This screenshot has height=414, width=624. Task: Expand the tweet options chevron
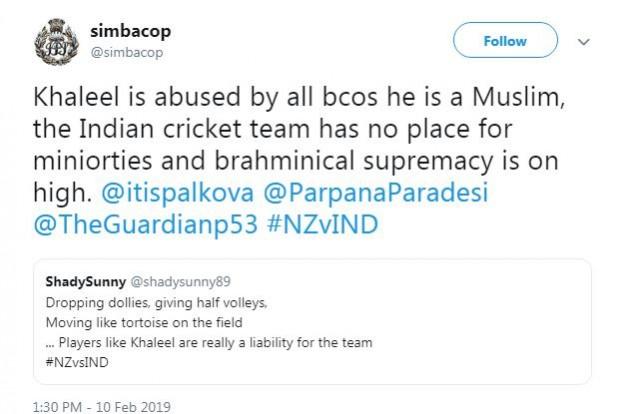click(x=583, y=41)
